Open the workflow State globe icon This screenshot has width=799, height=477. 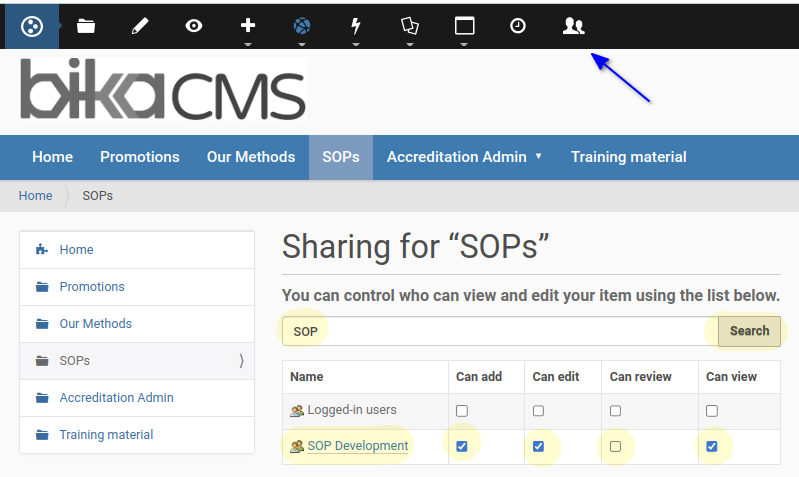(x=302, y=26)
